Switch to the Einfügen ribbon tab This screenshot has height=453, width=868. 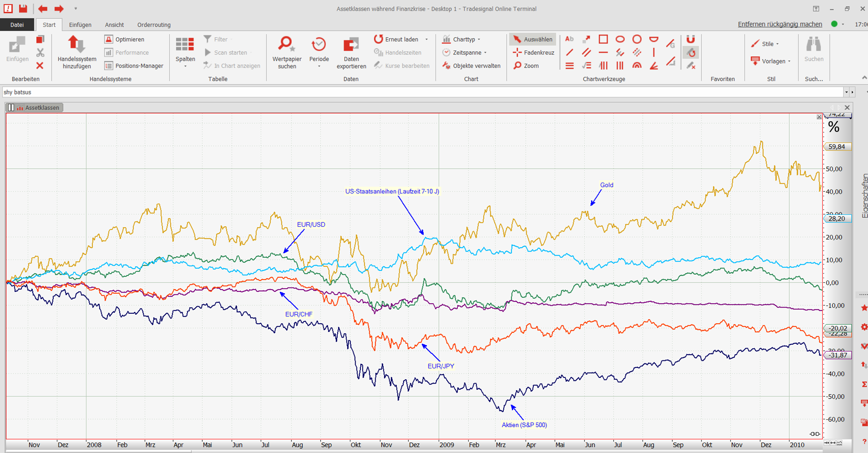point(80,25)
